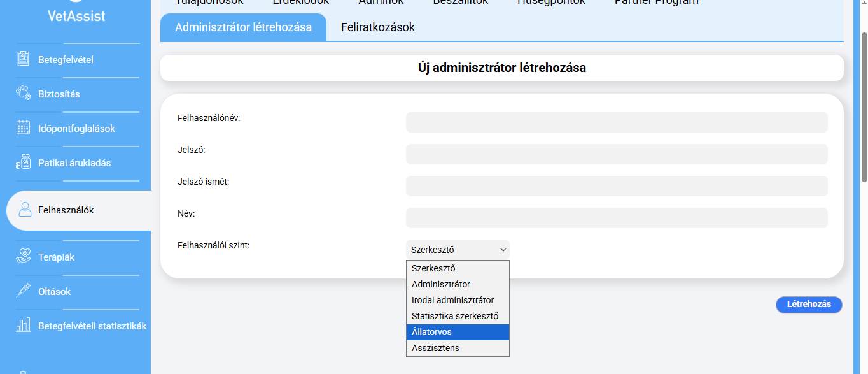Image resolution: width=868 pixels, height=374 pixels.
Task: Choose Asszisztens option in the list
Action: (x=458, y=348)
